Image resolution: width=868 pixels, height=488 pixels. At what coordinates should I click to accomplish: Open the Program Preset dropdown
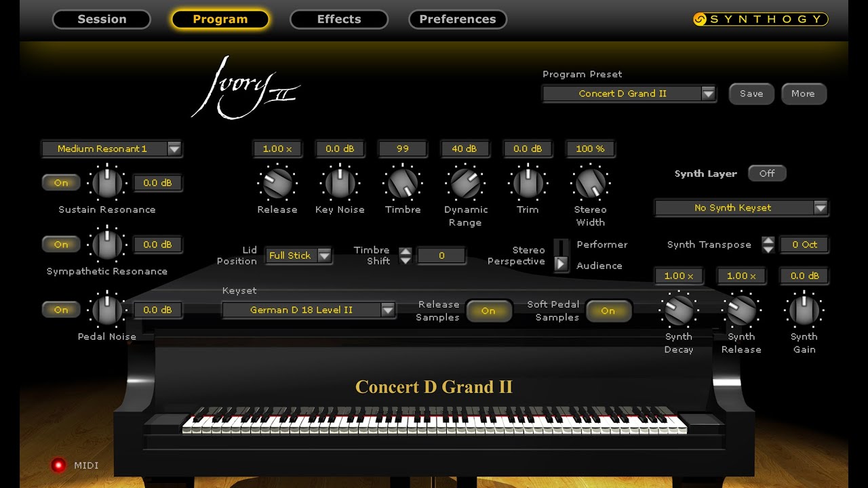point(629,94)
